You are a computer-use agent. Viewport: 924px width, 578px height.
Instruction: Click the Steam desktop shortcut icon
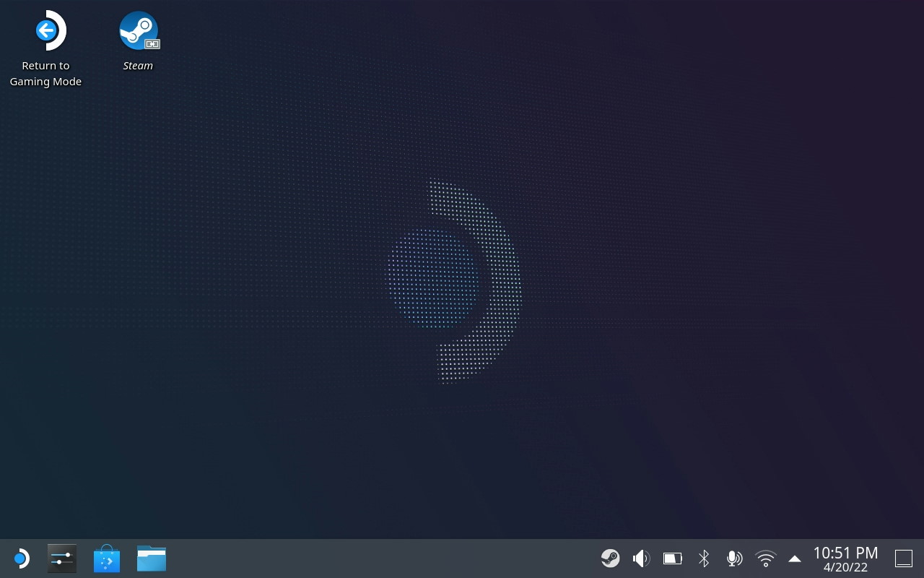(x=138, y=31)
